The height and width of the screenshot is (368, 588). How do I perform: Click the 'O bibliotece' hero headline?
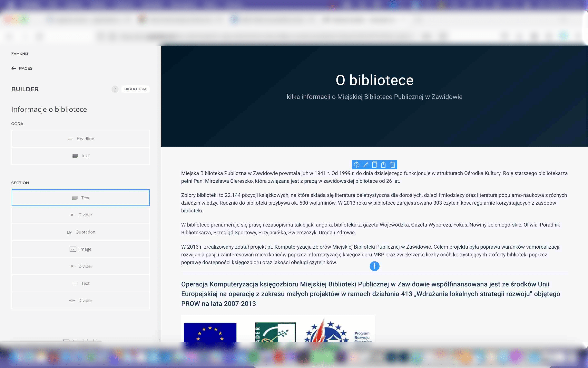point(374,80)
